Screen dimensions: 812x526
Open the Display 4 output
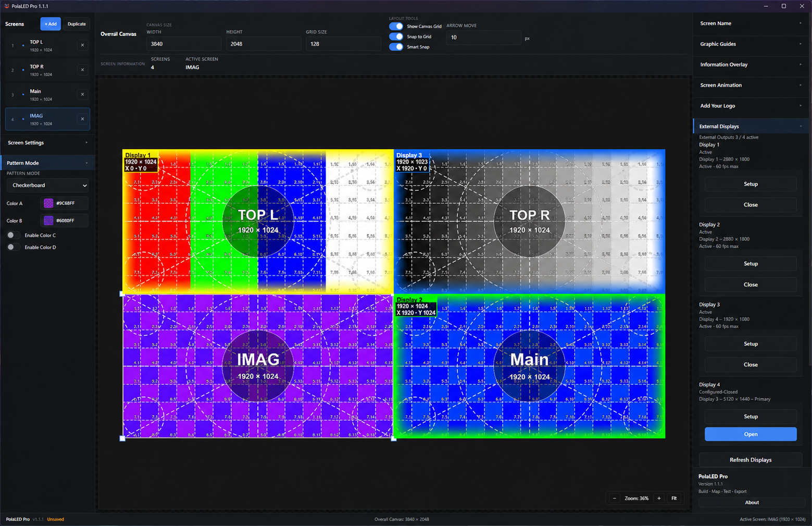coord(751,434)
